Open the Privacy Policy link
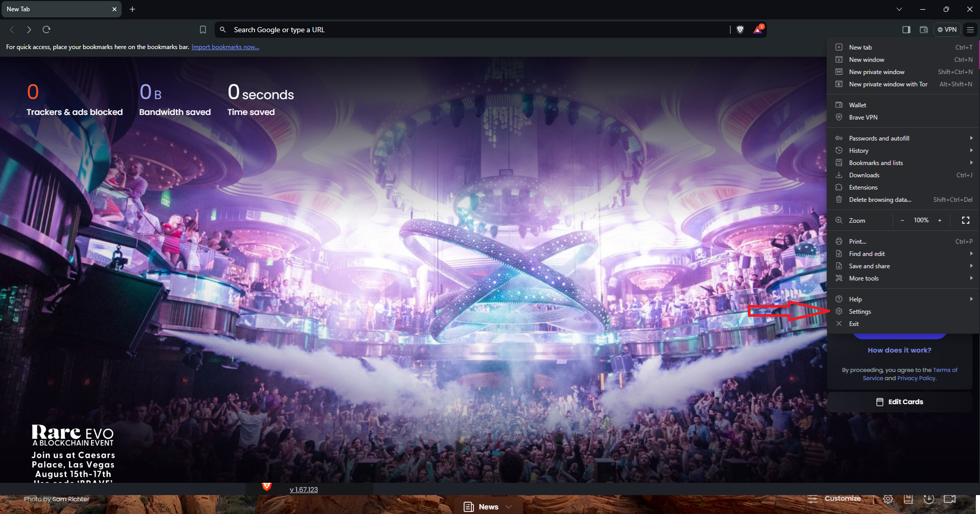Viewport: 980px width, 514px height. [x=916, y=378]
